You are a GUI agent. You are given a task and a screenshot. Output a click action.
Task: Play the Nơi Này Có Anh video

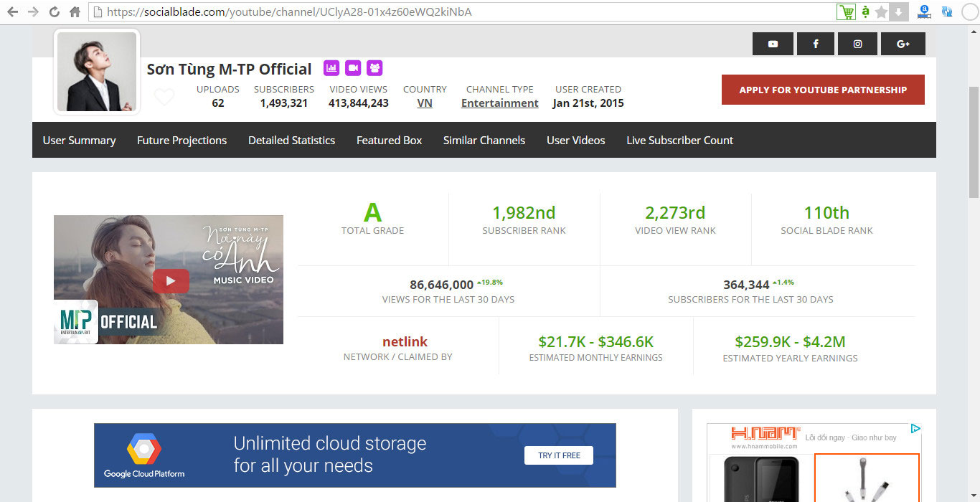(171, 281)
